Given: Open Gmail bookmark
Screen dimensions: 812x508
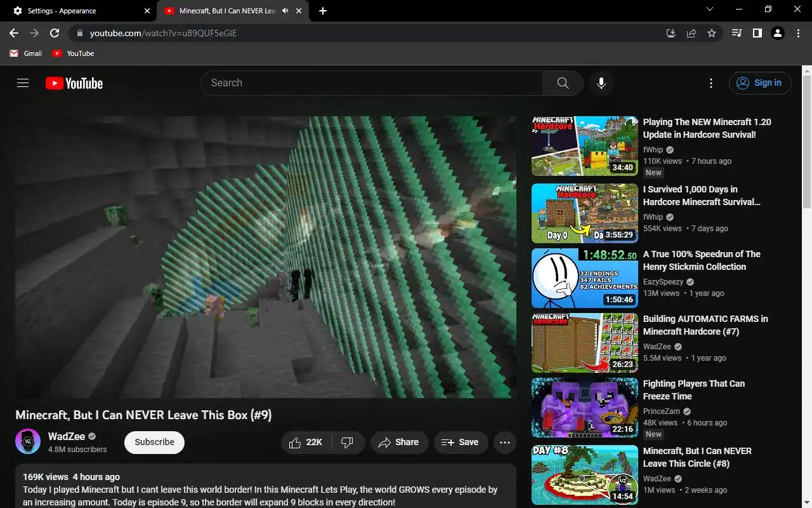Looking at the screenshot, I should tap(26, 53).
